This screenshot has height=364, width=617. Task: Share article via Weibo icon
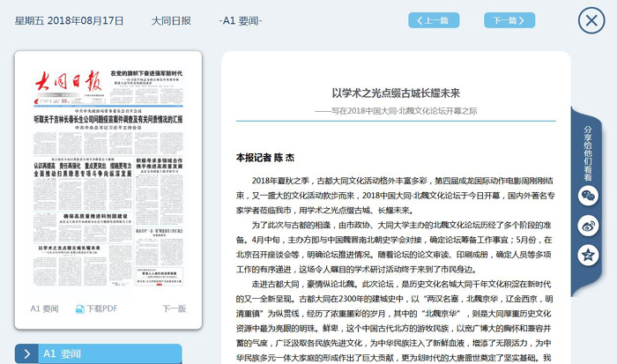(x=588, y=226)
